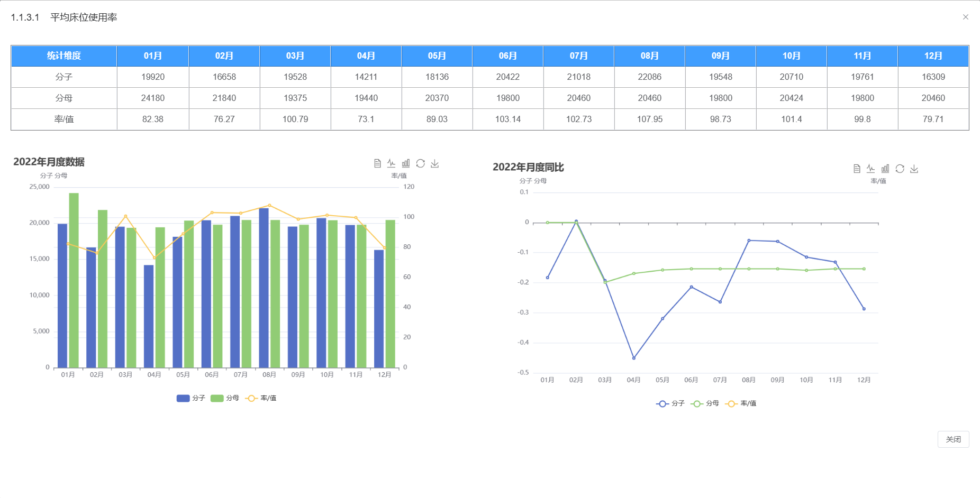Click the 统计维度 column header

pos(64,56)
